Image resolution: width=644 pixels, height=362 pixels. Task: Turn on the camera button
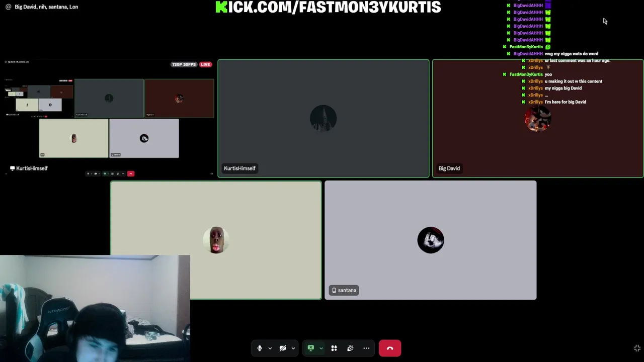(283, 348)
